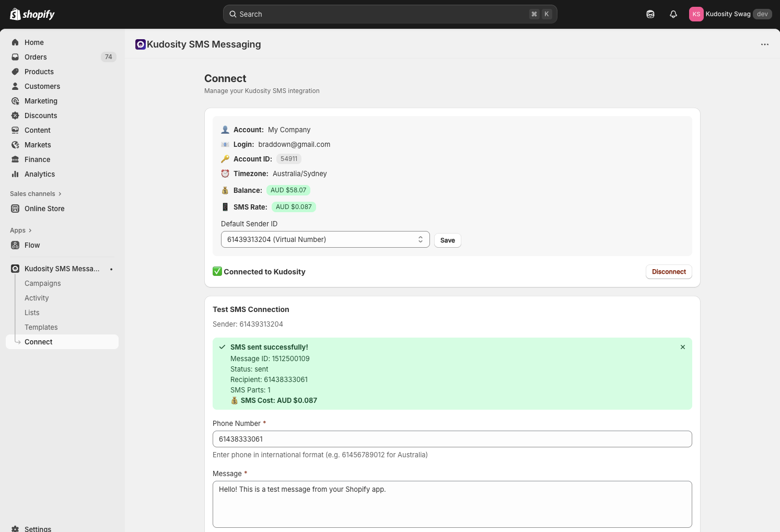Save the default sender ID
The width and height of the screenshot is (780, 532).
448,240
